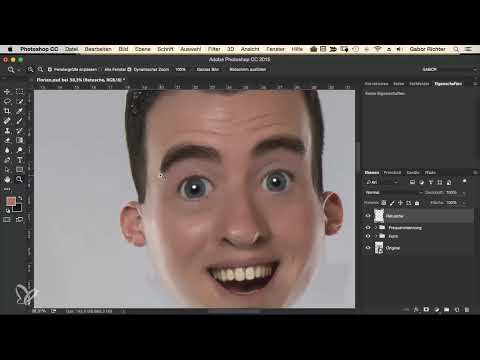Open the Eigenschaften panel flyout menu

tap(475, 84)
